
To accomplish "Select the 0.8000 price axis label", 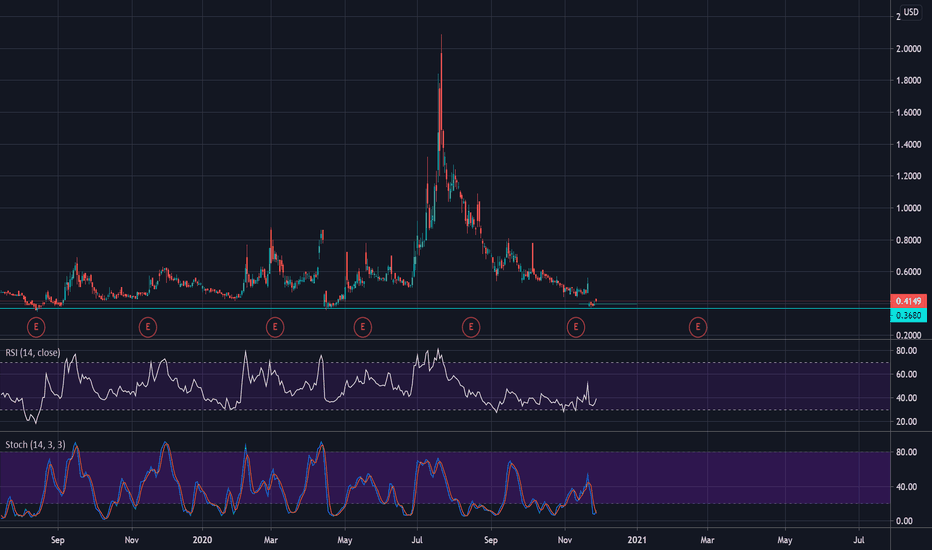I will click(x=909, y=240).
